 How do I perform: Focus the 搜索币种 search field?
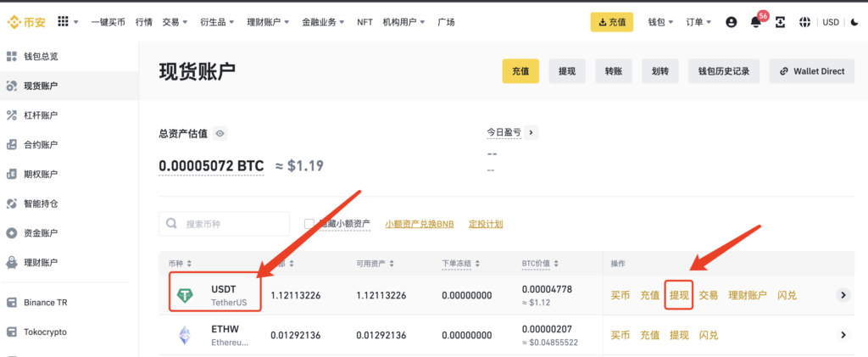pyautogui.click(x=224, y=224)
